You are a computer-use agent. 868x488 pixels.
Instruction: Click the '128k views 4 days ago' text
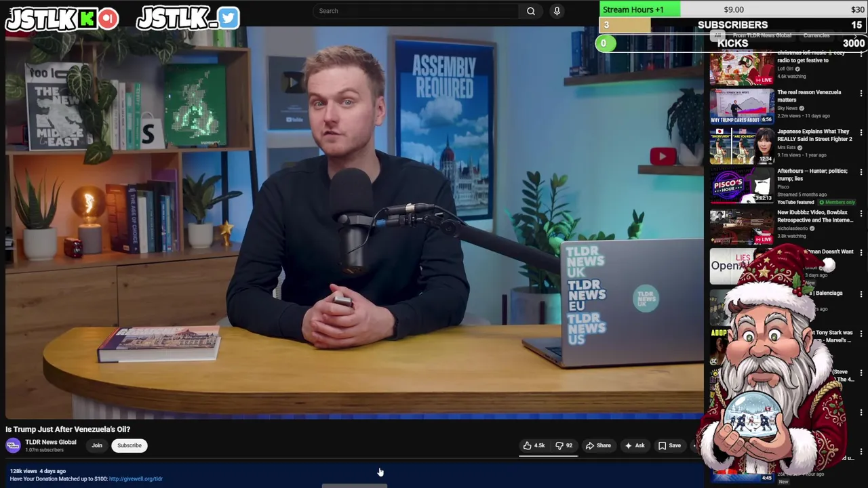tap(38, 471)
